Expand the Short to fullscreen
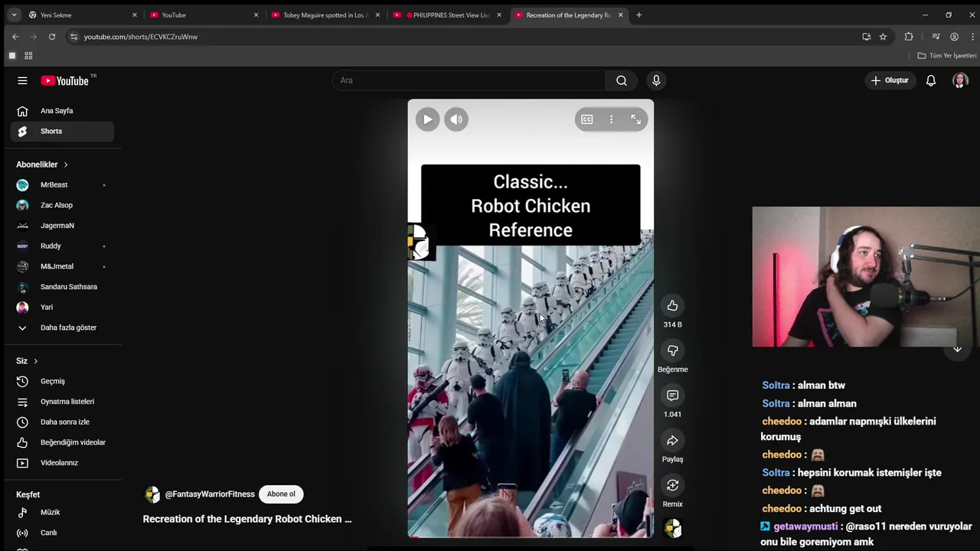 point(635,119)
